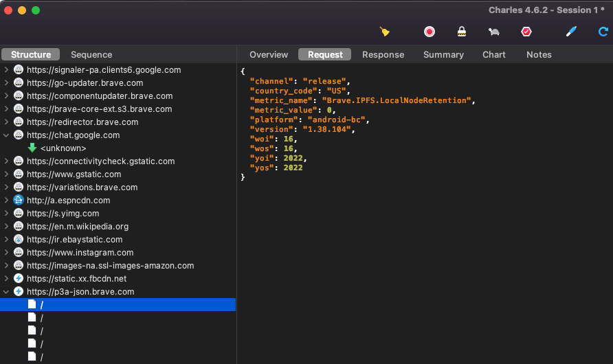Click the "channel" JSON key
Image resolution: width=613 pixels, height=364 pixels.
coord(271,81)
